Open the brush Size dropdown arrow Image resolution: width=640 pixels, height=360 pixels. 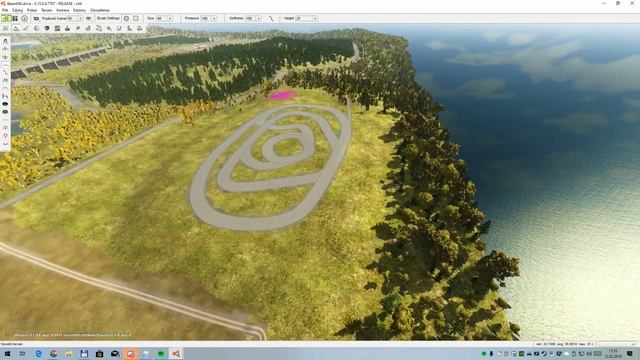pos(170,18)
